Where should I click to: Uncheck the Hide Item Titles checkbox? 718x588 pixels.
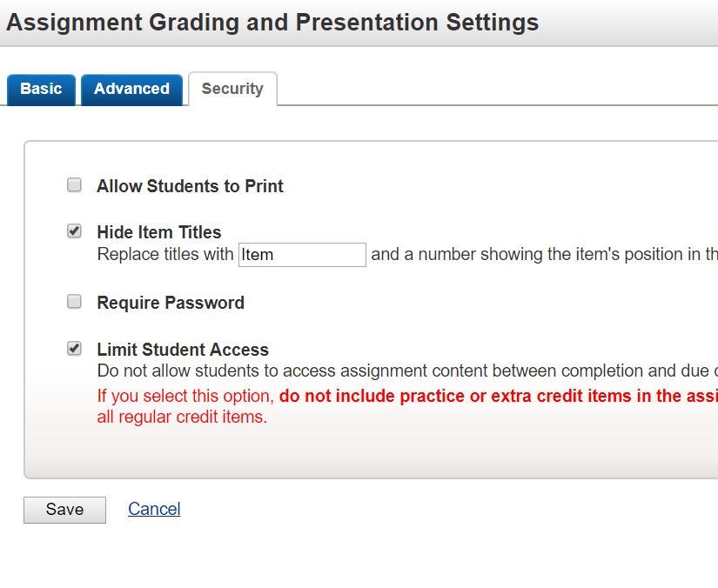coord(75,231)
